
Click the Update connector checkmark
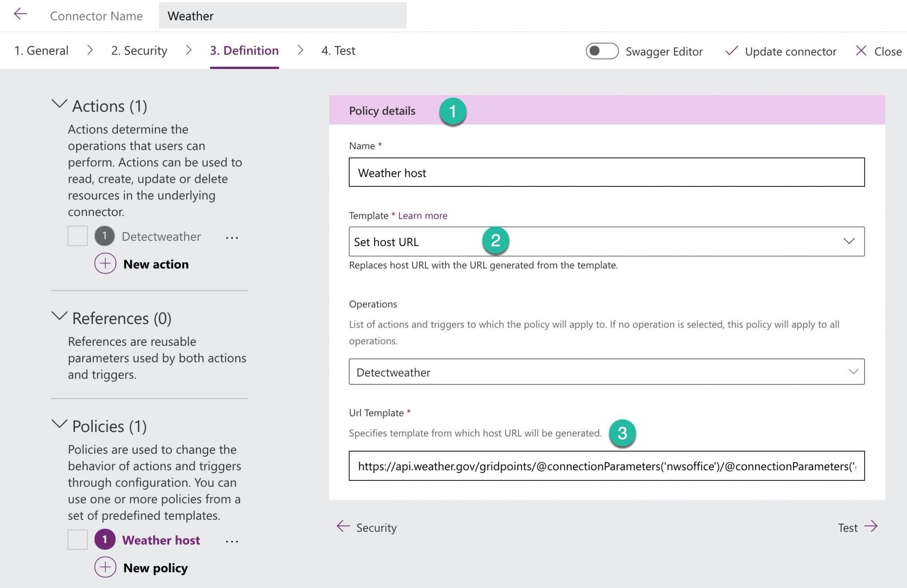731,51
